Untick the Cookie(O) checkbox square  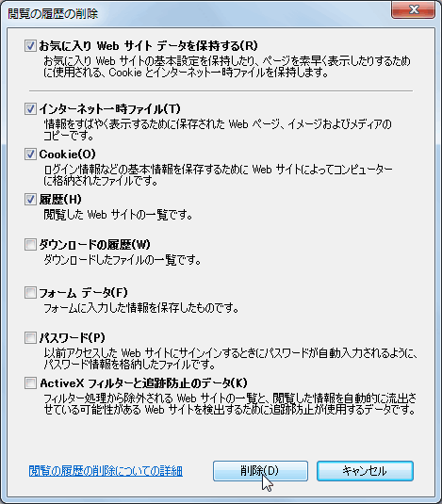[x=30, y=154]
